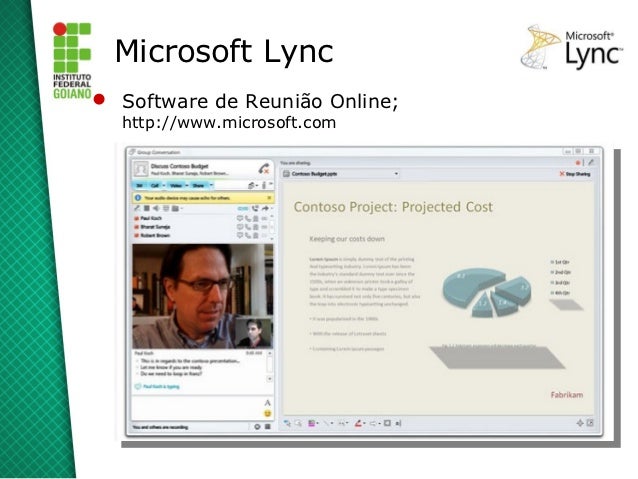Click the hold call square icon
The width and height of the screenshot is (638, 479).
147,208
